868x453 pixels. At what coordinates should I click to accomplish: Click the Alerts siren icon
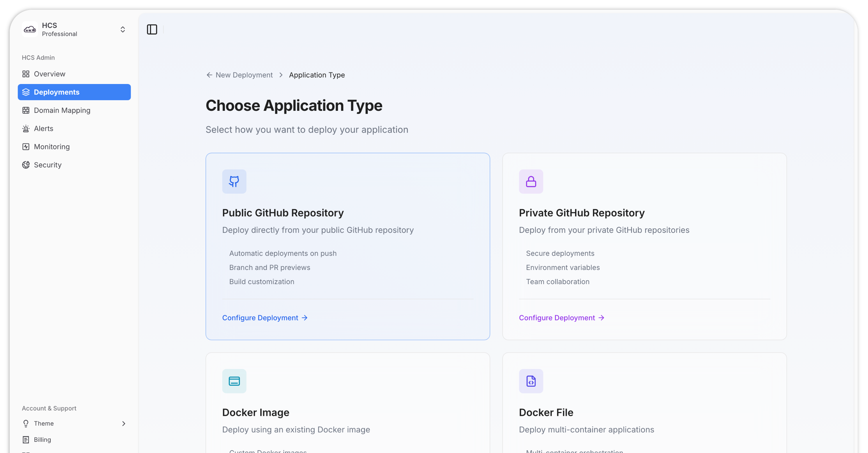(26, 129)
